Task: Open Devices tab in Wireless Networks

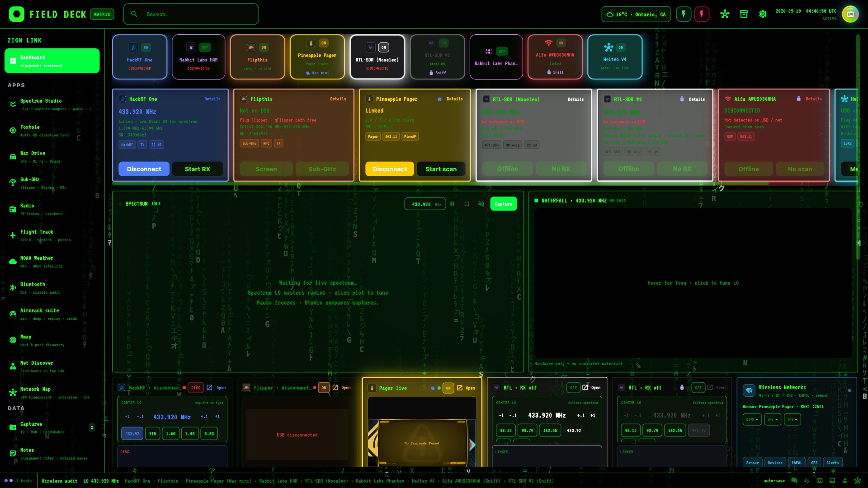Action: coord(775,462)
